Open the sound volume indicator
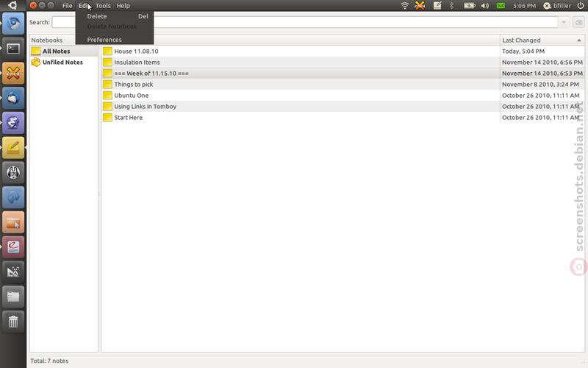Screen dimensions: 588x368 485,6
